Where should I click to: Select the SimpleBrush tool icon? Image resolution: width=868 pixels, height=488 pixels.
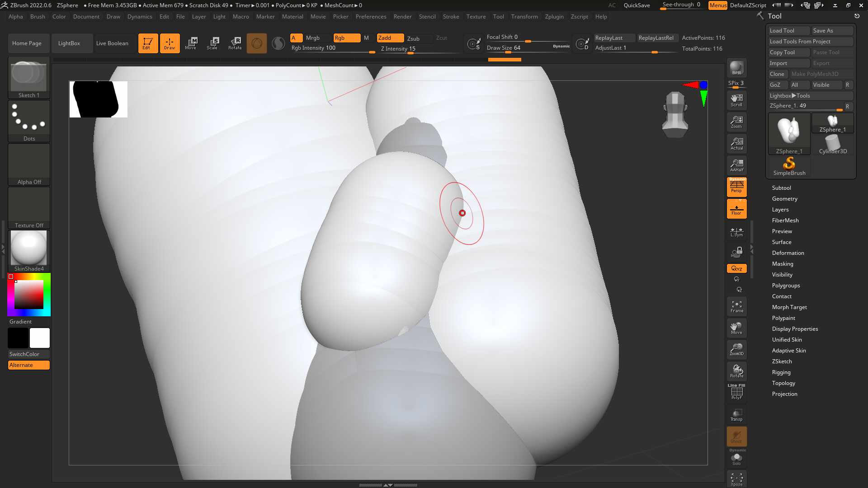[789, 166]
